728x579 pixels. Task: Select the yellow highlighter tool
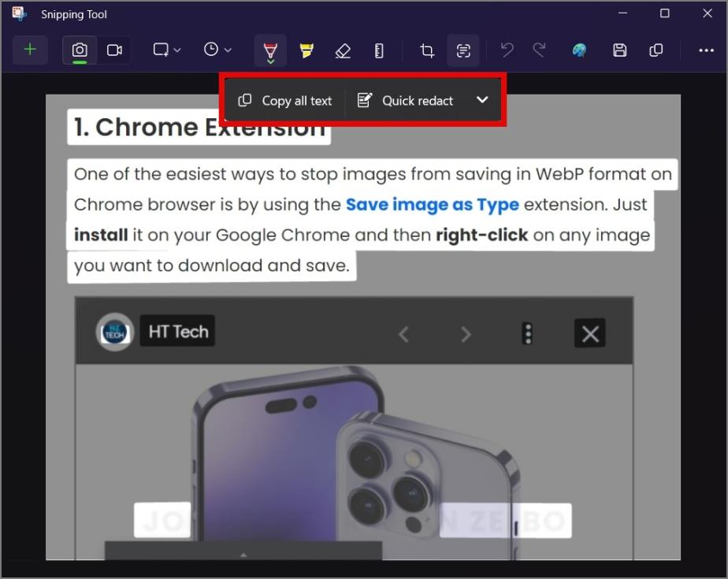(x=306, y=50)
